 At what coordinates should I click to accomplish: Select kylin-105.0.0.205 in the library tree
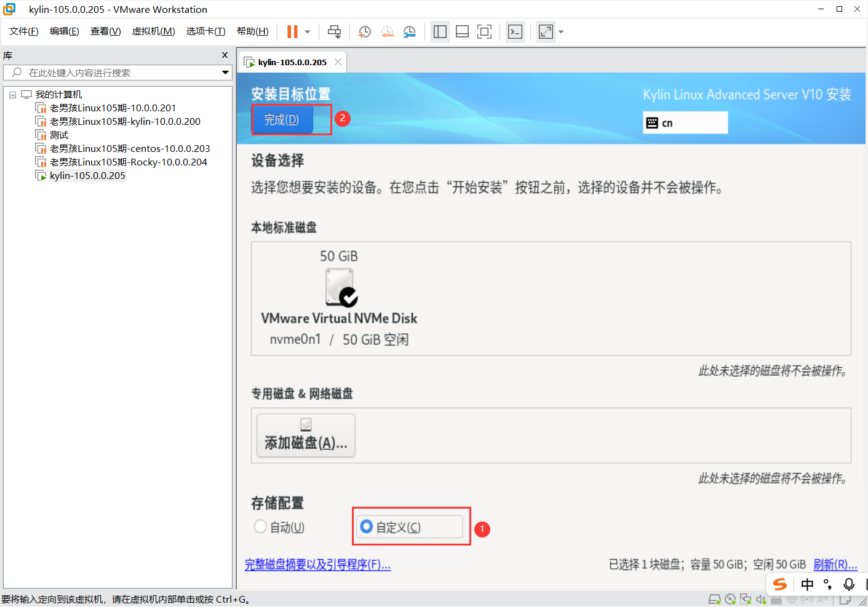(87, 176)
